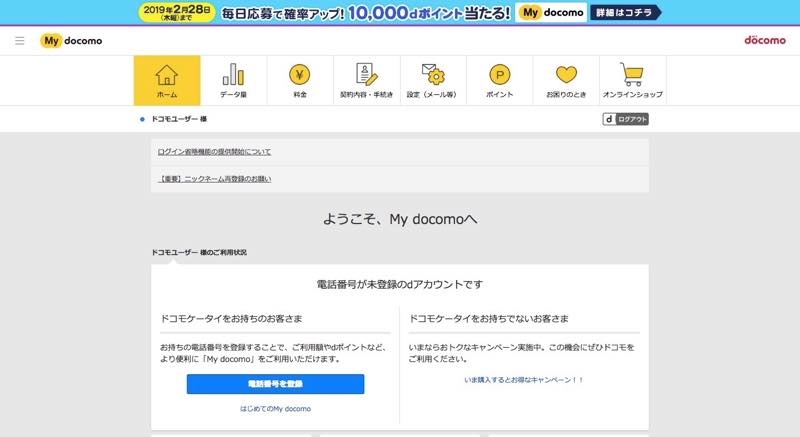The width and height of the screenshot is (800, 437).
Task: Click ドコモケータイをお持ちでないお客さま heading
Action: (x=489, y=319)
